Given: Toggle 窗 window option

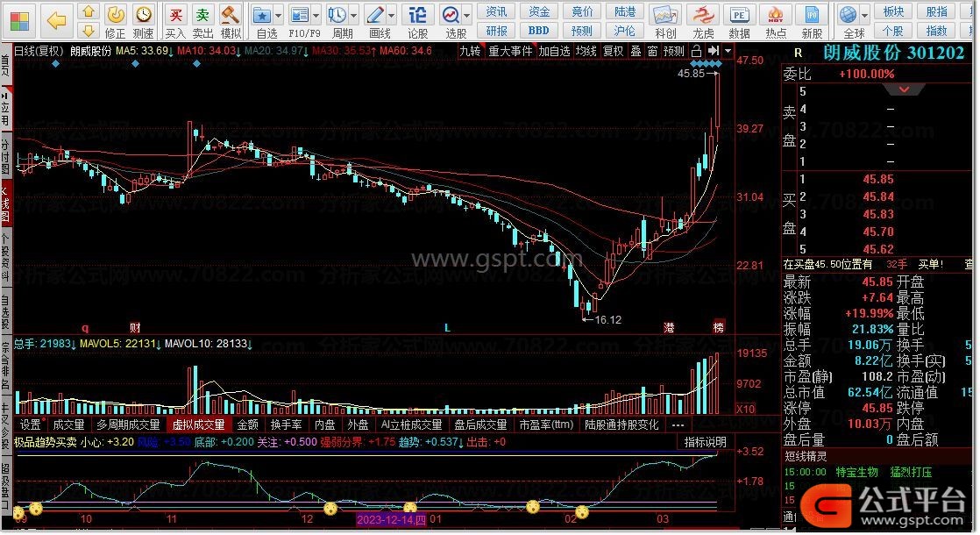Looking at the screenshot, I should click(652, 51).
